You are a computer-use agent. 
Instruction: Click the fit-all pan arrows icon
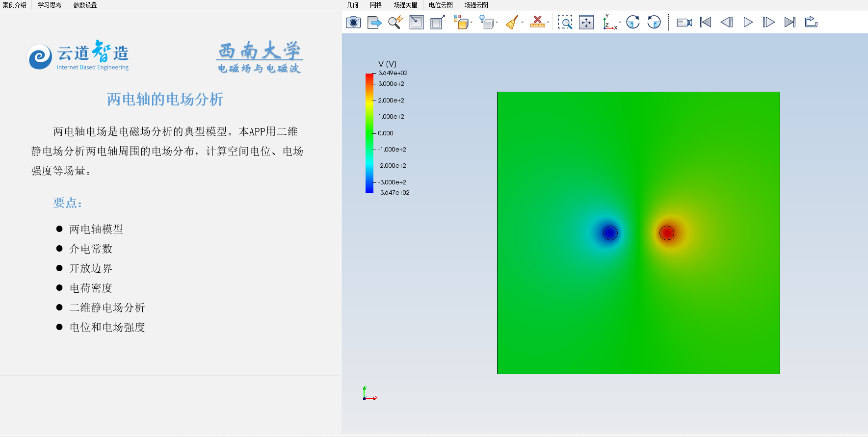point(586,22)
